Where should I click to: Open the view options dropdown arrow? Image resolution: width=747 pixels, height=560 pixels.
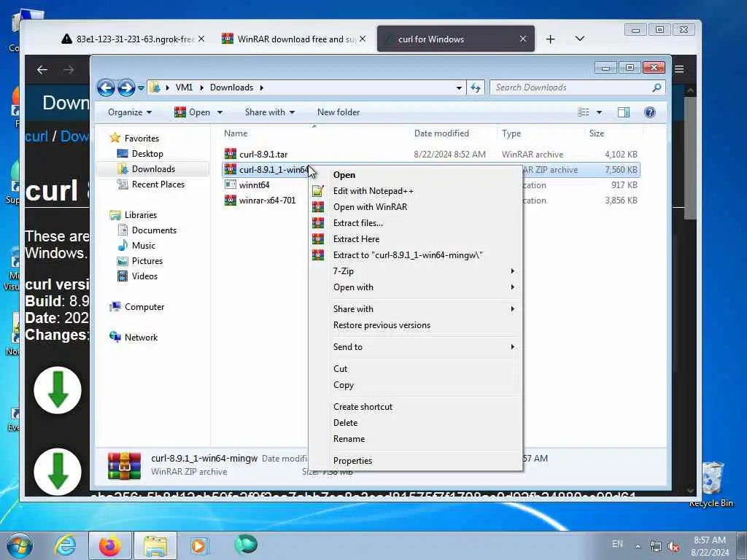click(599, 112)
